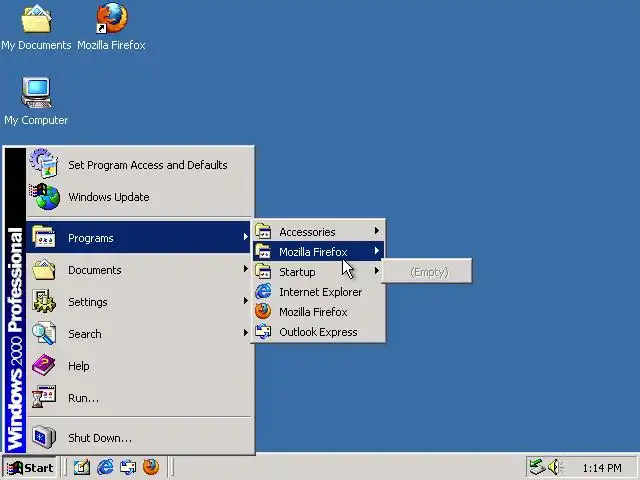Image resolution: width=640 pixels, height=480 pixels.
Task: Click the highlighted Mozilla Firefox folder icon
Action: click(263, 251)
